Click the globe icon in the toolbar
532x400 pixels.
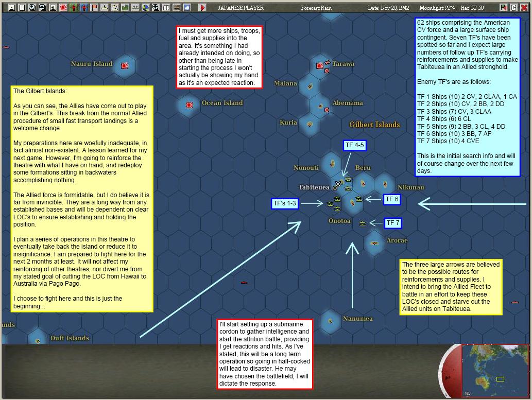click(x=146, y=7)
